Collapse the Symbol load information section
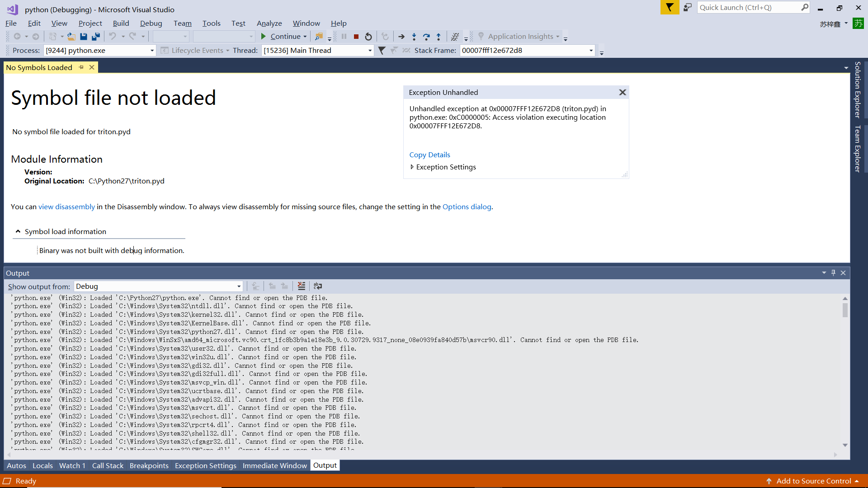The height and width of the screenshot is (488, 868). (x=18, y=231)
